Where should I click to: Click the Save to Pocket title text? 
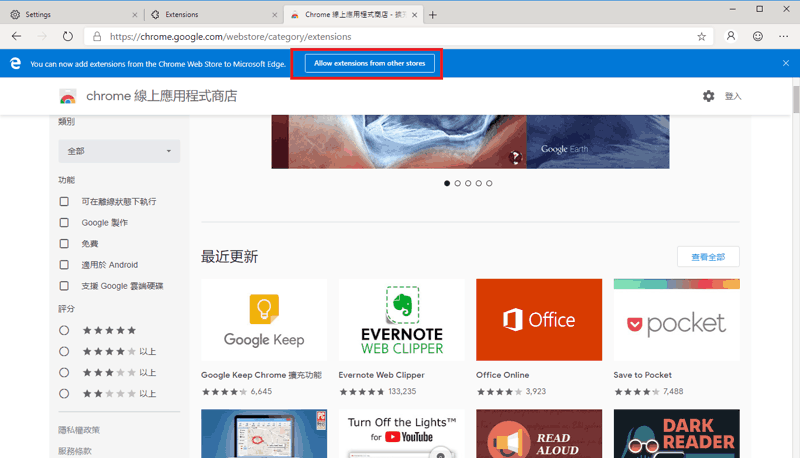pos(642,375)
